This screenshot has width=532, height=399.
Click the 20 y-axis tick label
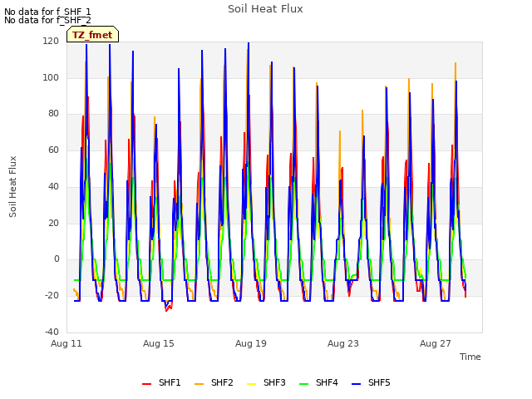tap(53, 223)
